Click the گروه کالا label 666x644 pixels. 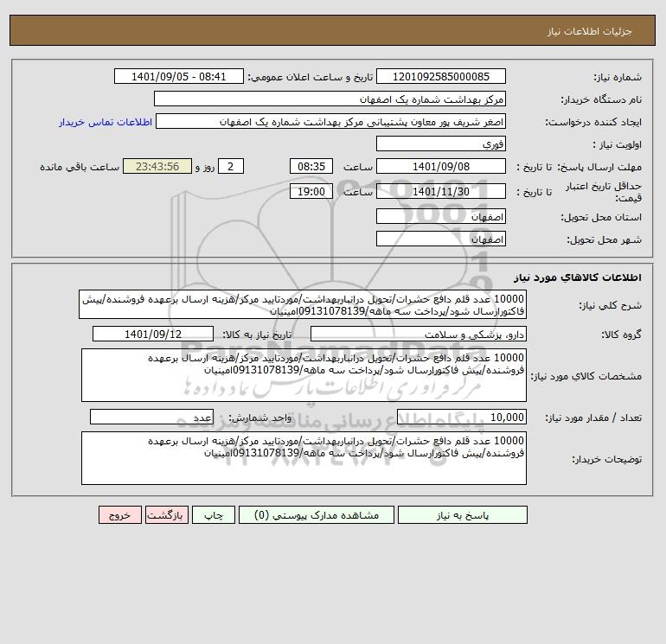tap(622, 335)
